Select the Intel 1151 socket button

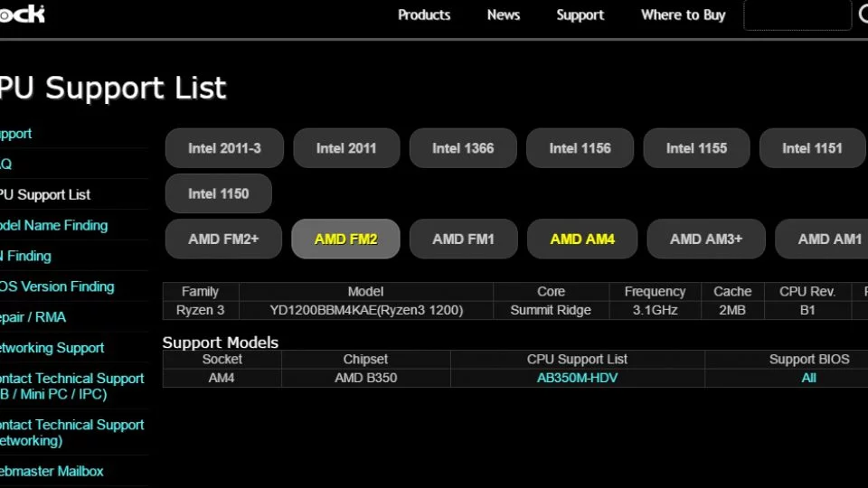coord(812,148)
